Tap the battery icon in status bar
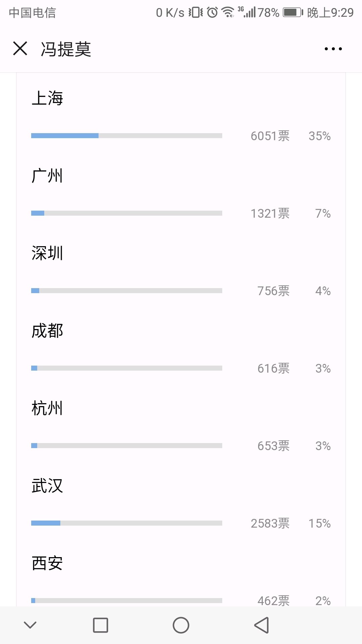The width and height of the screenshot is (362, 644). coord(293,13)
